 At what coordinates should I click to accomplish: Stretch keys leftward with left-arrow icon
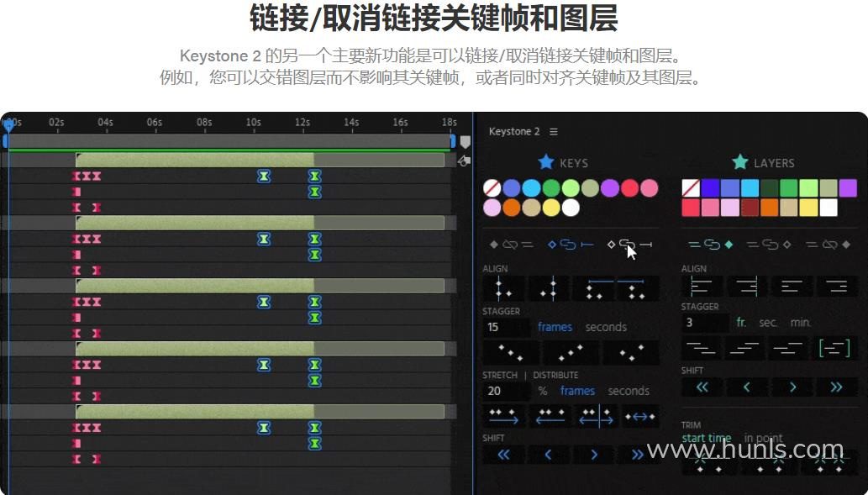click(x=550, y=416)
